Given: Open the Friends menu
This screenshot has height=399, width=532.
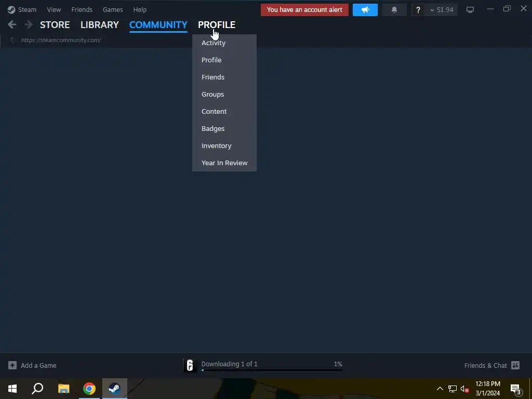Looking at the screenshot, I should [82, 9].
